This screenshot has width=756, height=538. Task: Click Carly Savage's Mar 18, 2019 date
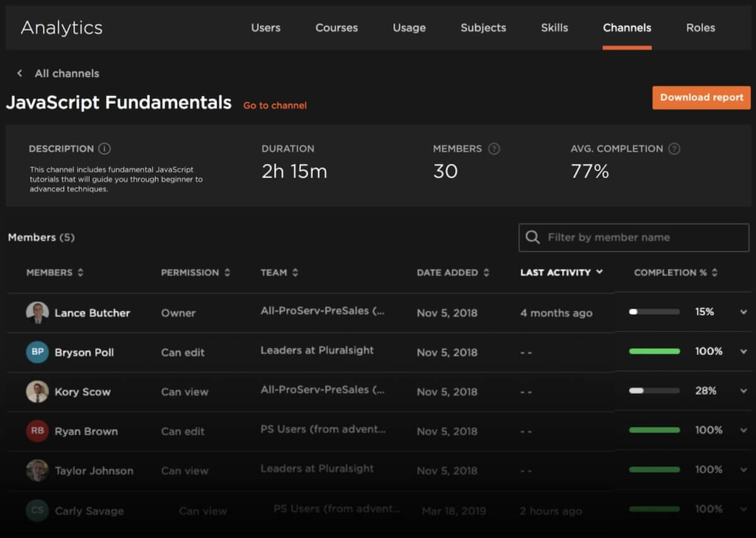(454, 511)
